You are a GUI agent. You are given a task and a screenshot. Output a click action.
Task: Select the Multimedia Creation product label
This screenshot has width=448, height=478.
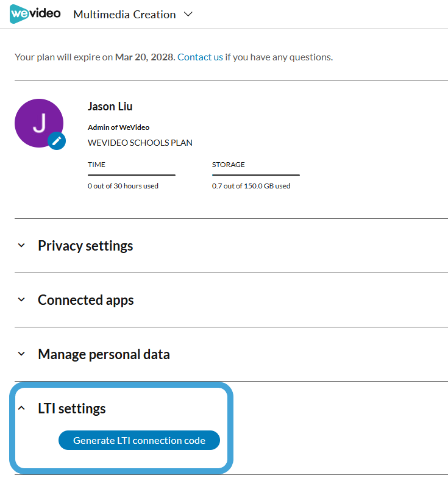coord(124,15)
